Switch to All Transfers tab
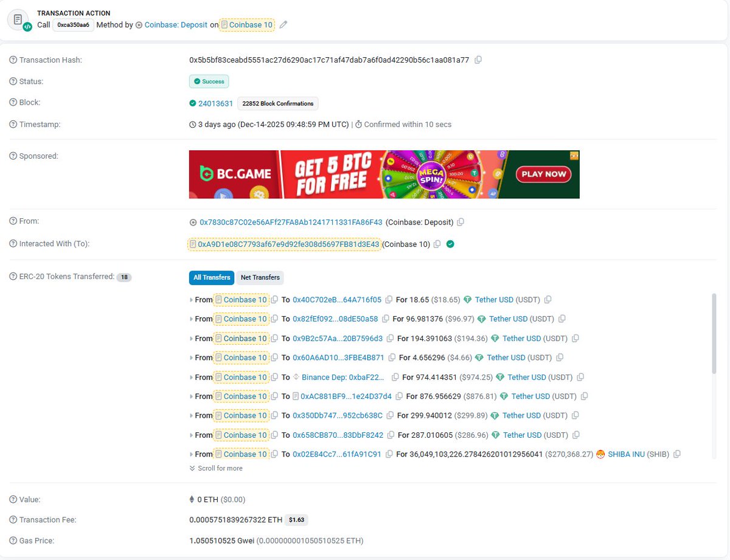Viewport: 730px width, 560px height. (212, 277)
